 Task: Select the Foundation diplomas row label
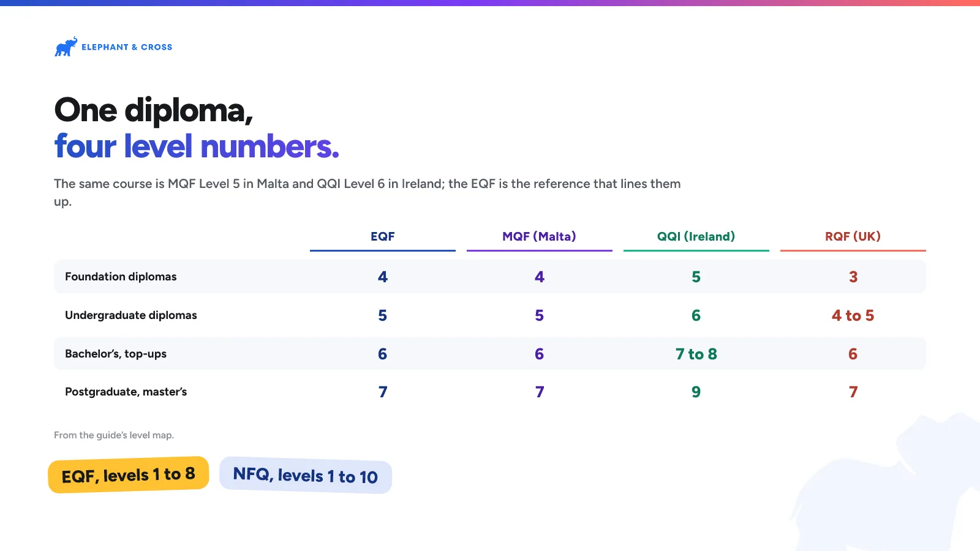(121, 277)
